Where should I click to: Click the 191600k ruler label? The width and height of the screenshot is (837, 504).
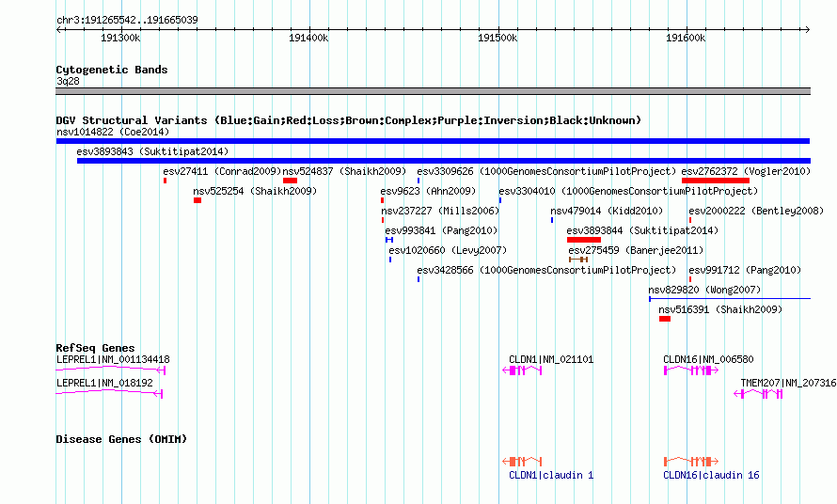pyautogui.click(x=686, y=38)
